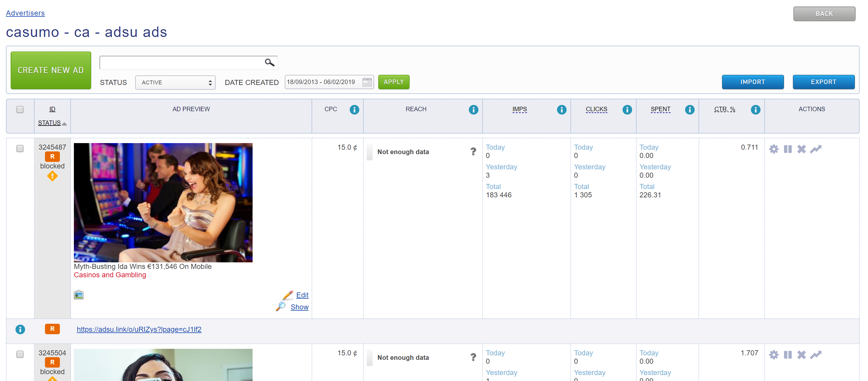Click the settings gear for ad 3245487
Screen dimensions: 868x381
774,149
